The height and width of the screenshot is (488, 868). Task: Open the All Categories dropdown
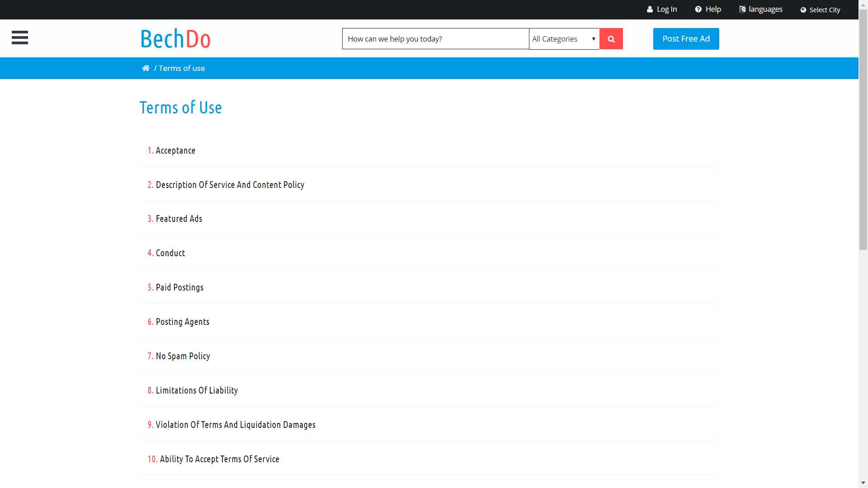point(564,39)
